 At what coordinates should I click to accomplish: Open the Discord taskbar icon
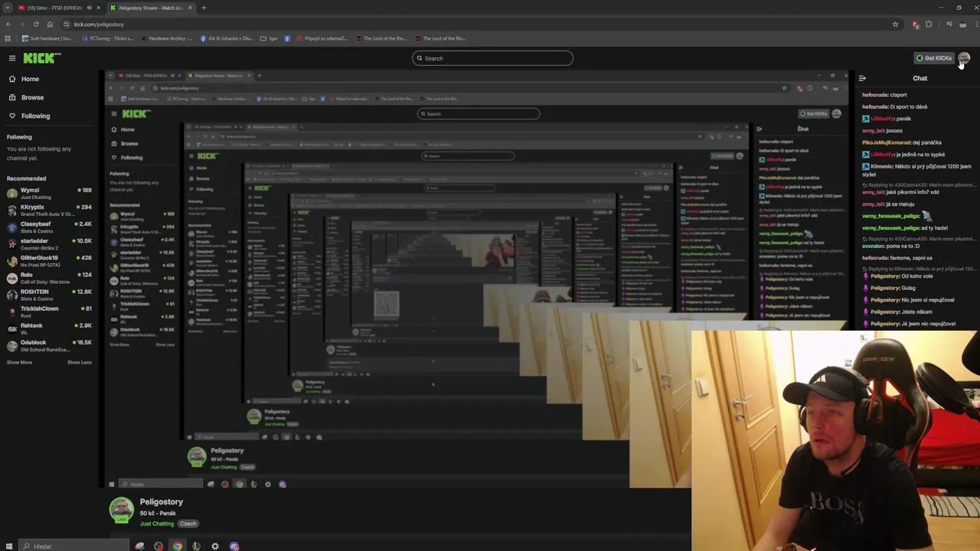(234, 546)
